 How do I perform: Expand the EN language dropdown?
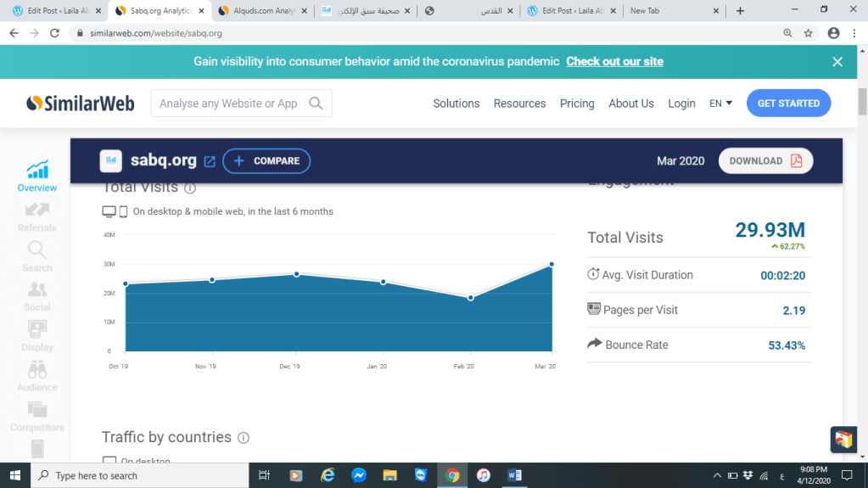point(720,104)
